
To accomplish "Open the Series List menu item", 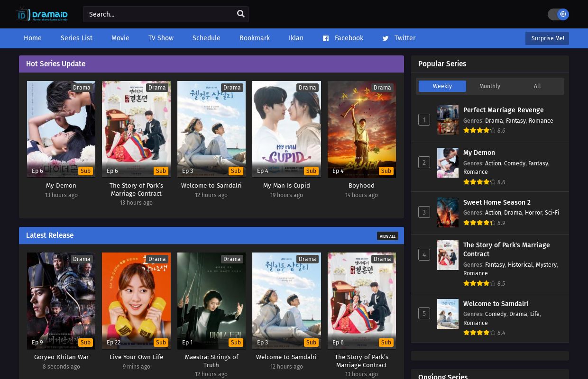I will point(76,38).
